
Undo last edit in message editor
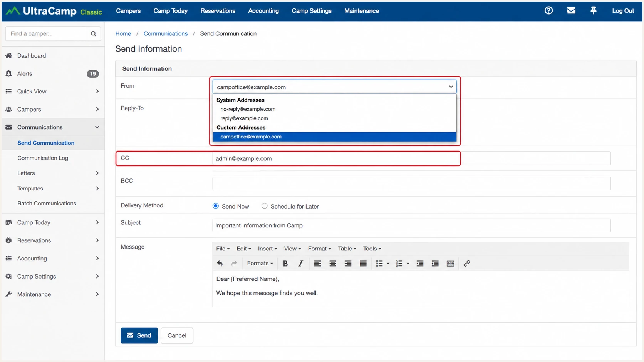[x=220, y=264]
